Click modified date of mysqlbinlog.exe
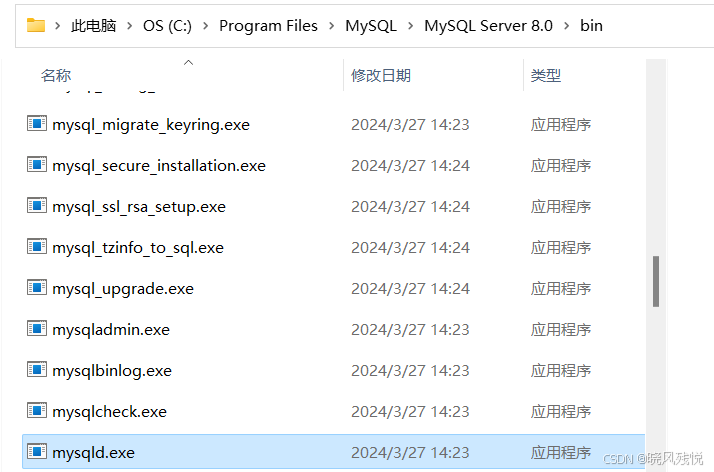714x472 pixels. (410, 370)
